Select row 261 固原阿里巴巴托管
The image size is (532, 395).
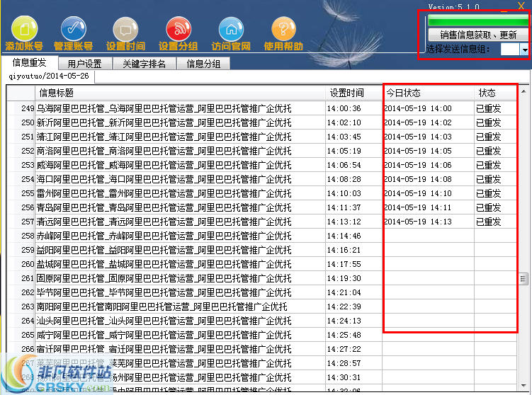coord(261,278)
